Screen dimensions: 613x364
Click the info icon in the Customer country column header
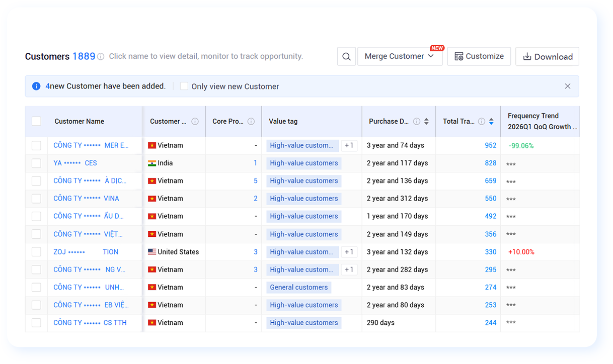point(195,121)
